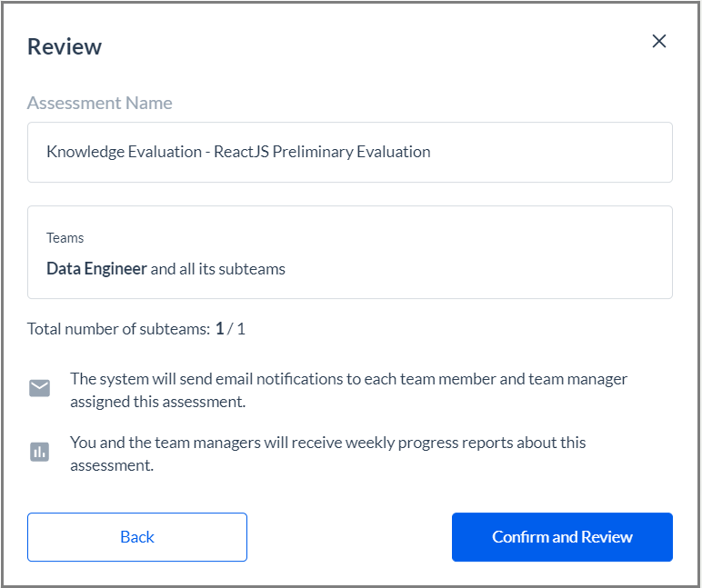Click the Back button
The image size is (702, 588).
[137, 537]
